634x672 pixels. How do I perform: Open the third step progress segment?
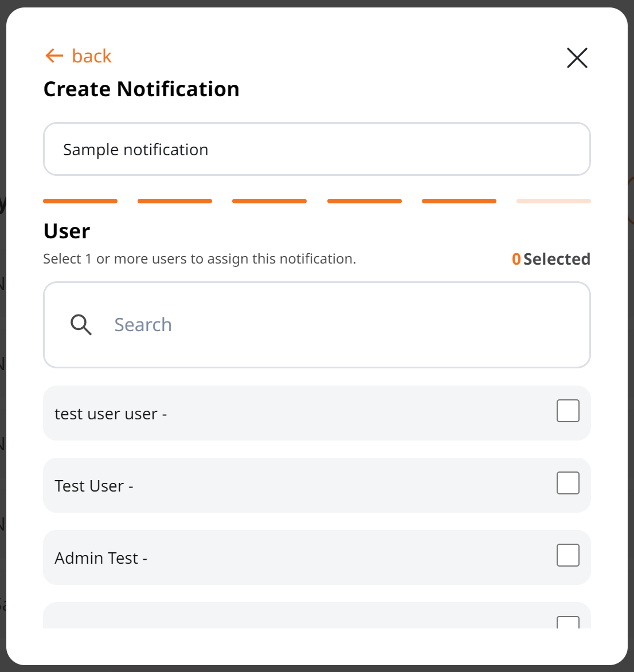coord(269,201)
